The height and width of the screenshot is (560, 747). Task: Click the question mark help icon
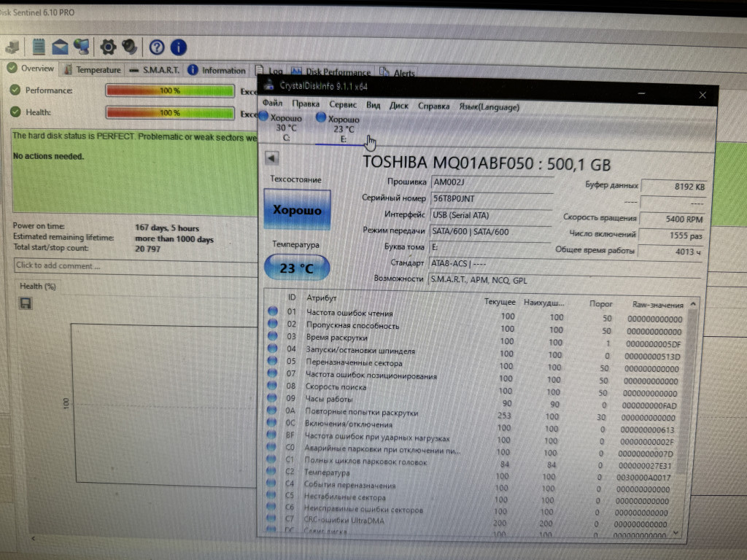(157, 48)
